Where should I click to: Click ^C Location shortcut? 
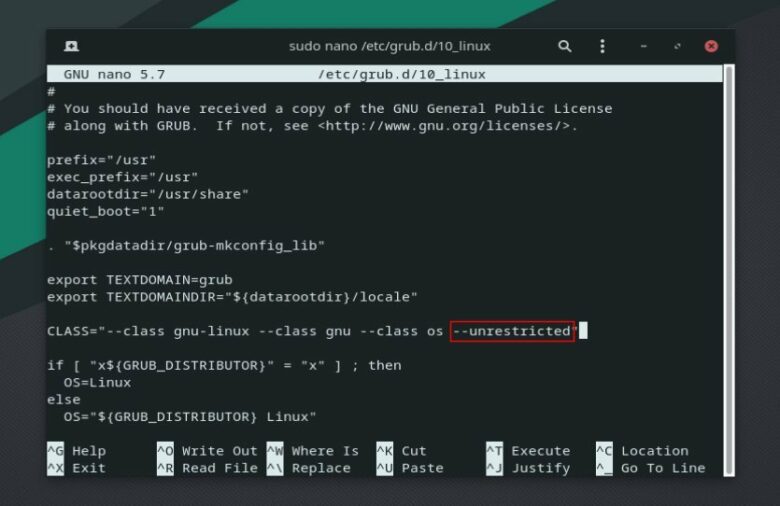click(x=642, y=451)
